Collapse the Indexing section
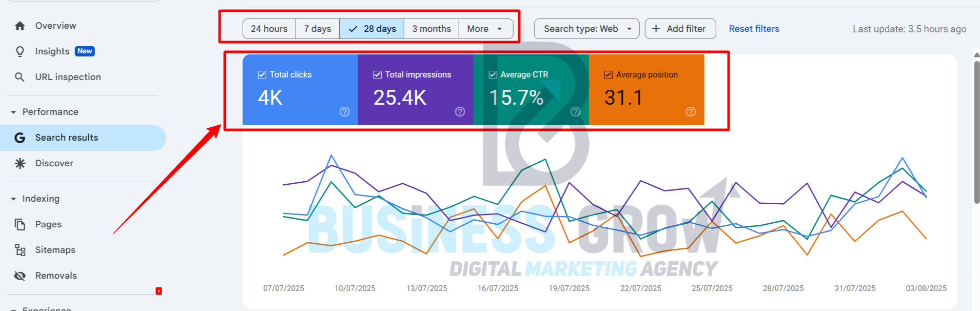The width and height of the screenshot is (980, 311). point(13,199)
